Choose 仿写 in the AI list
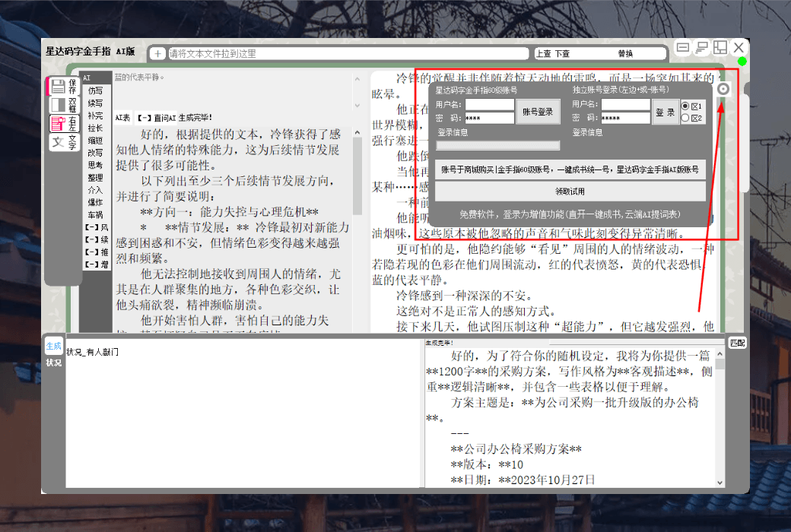Viewport: 791px width, 532px height. 95,90
